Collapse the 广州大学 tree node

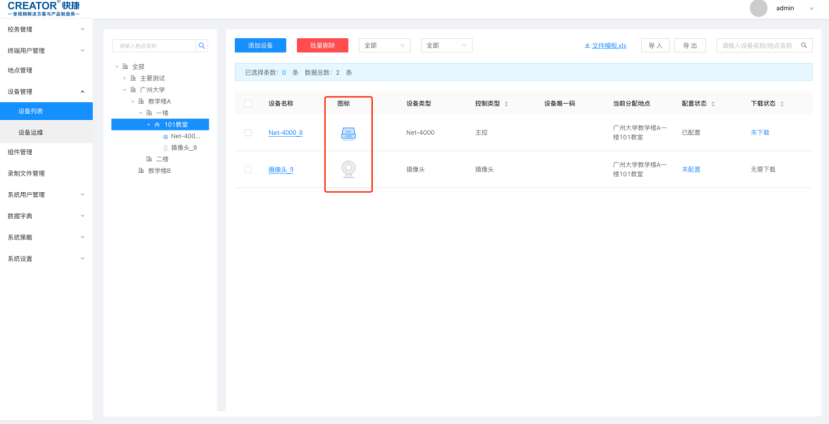(x=125, y=89)
